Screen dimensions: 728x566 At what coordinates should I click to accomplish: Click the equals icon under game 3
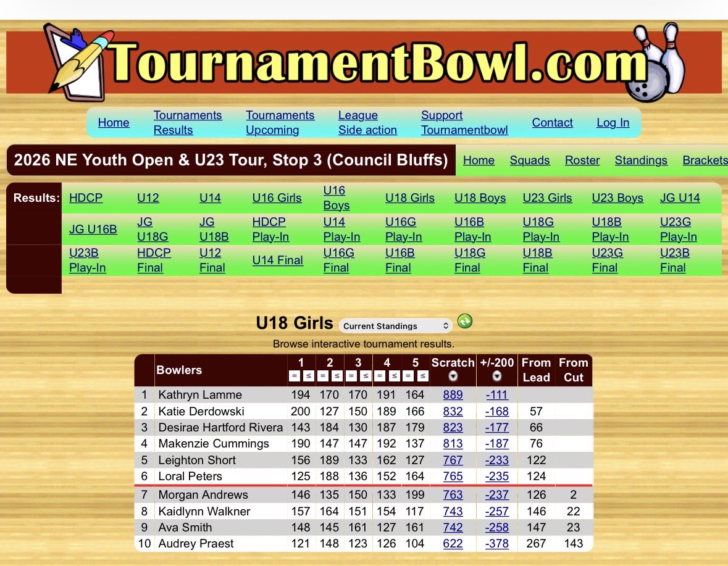[x=351, y=377]
